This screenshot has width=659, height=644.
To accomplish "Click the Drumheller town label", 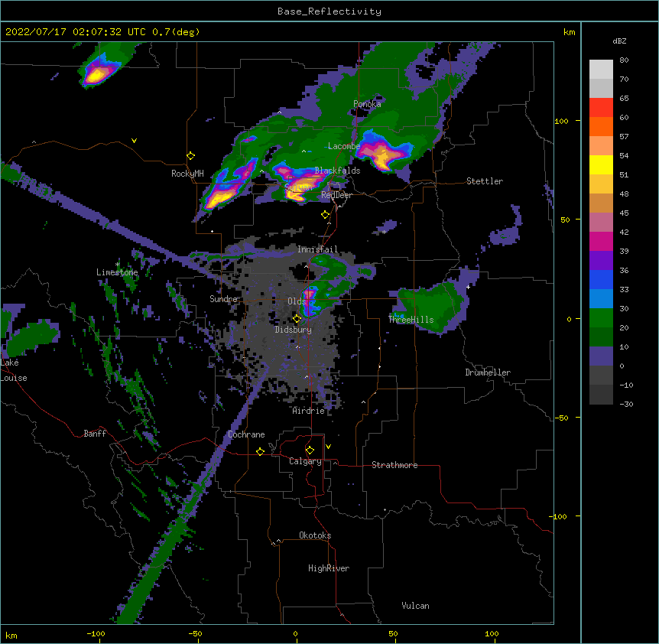I will coord(488,372).
